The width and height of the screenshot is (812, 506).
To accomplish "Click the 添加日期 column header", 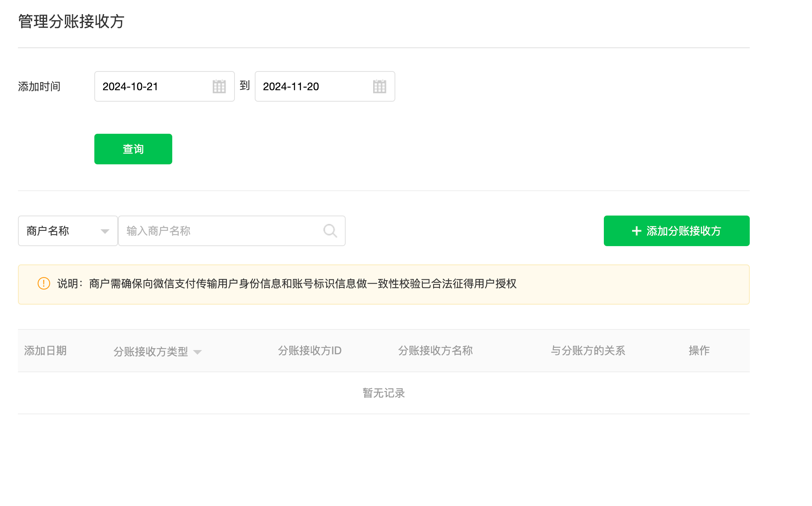I will 45,350.
